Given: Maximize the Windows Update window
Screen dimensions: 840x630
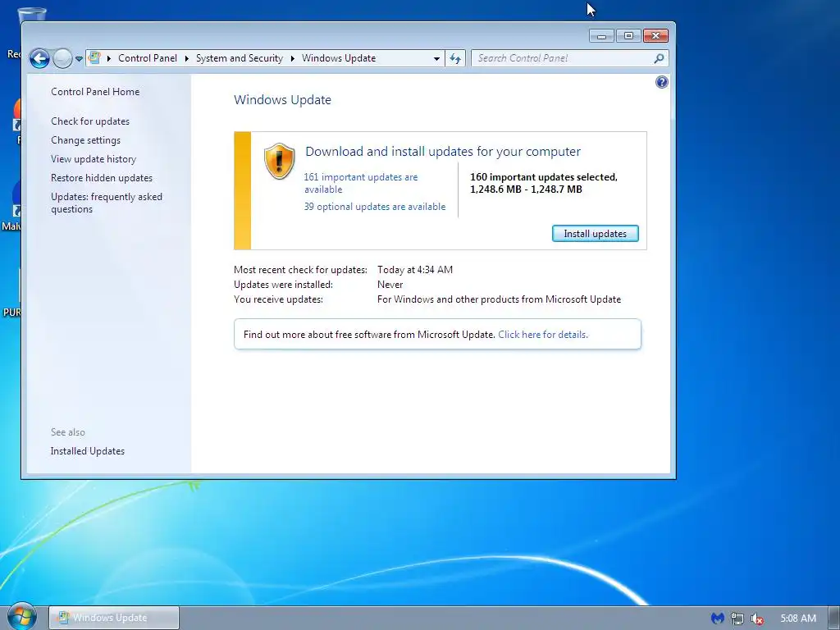Looking at the screenshot, I should [x=628, y=36].
